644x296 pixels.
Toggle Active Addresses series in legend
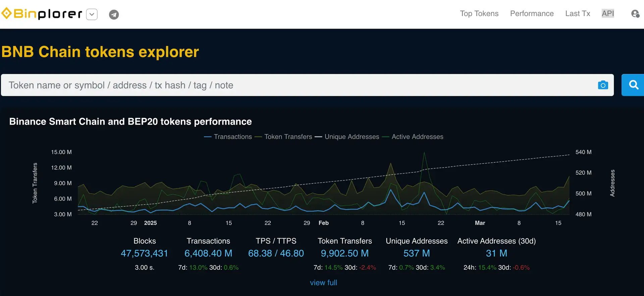413,137
